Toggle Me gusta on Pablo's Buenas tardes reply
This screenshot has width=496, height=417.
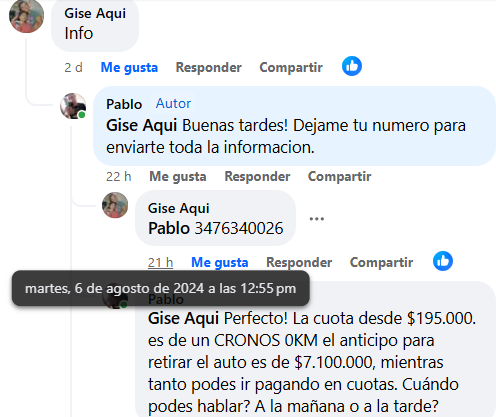point(178,177)
